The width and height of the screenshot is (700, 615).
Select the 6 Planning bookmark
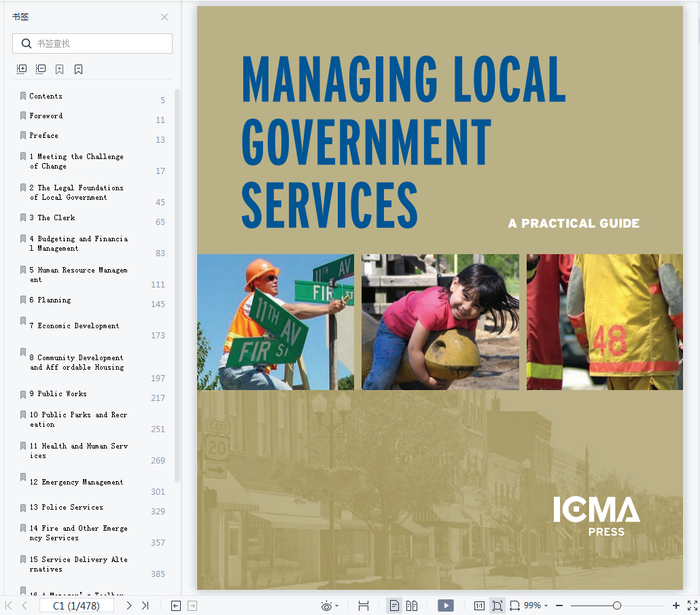coord(50,300)
